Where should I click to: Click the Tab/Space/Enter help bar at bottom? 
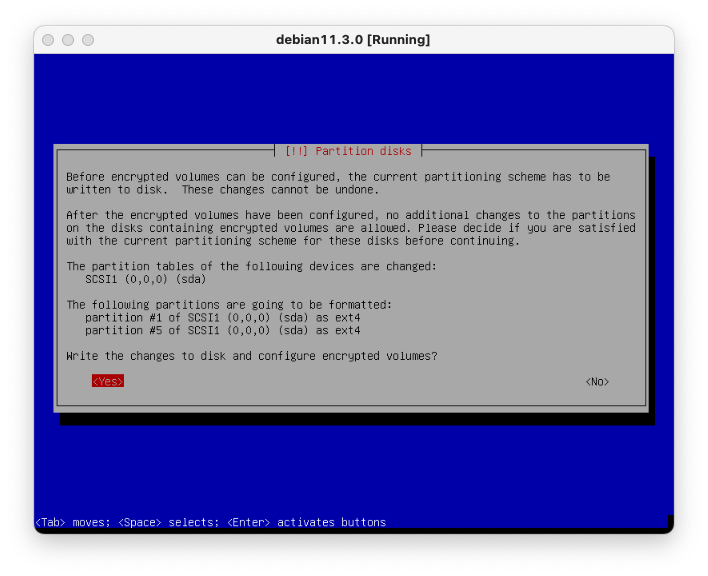[x=210, y=522]
